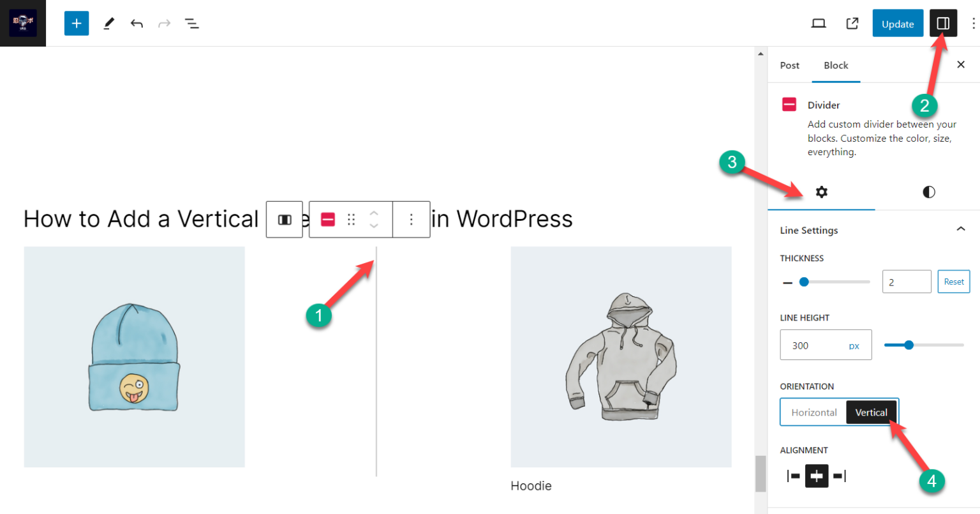This screenshot has width=980, height=514.
Task: Open the block options three-dot menu
Action: (412, 219)
